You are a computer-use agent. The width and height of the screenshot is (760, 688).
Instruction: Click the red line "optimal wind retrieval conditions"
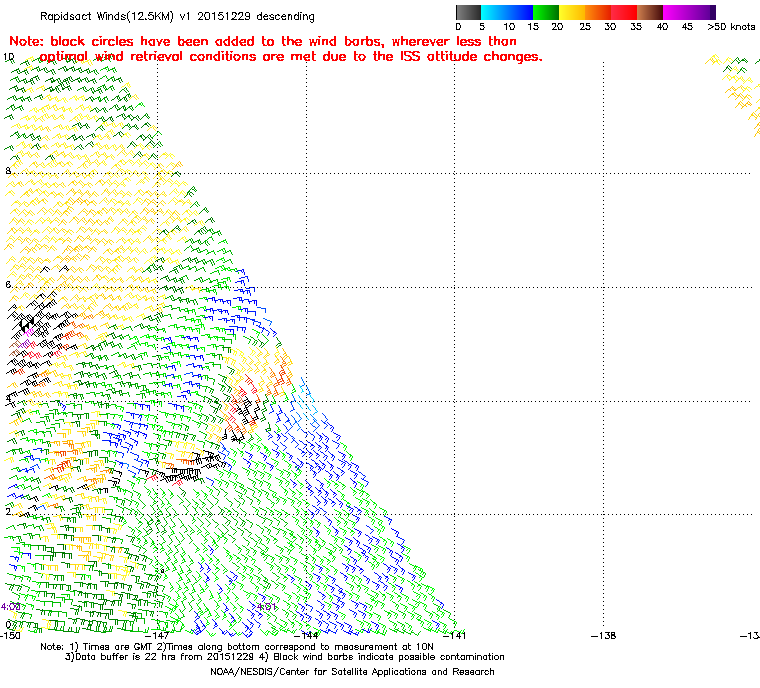(x=291, y=57)
